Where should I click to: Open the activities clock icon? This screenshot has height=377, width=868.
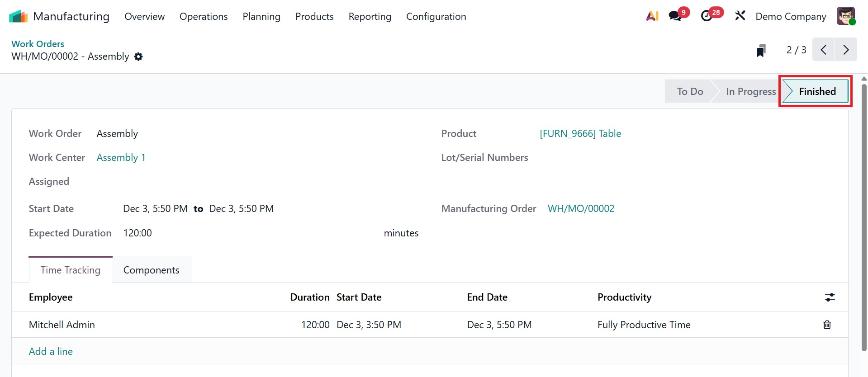[707, 16]
